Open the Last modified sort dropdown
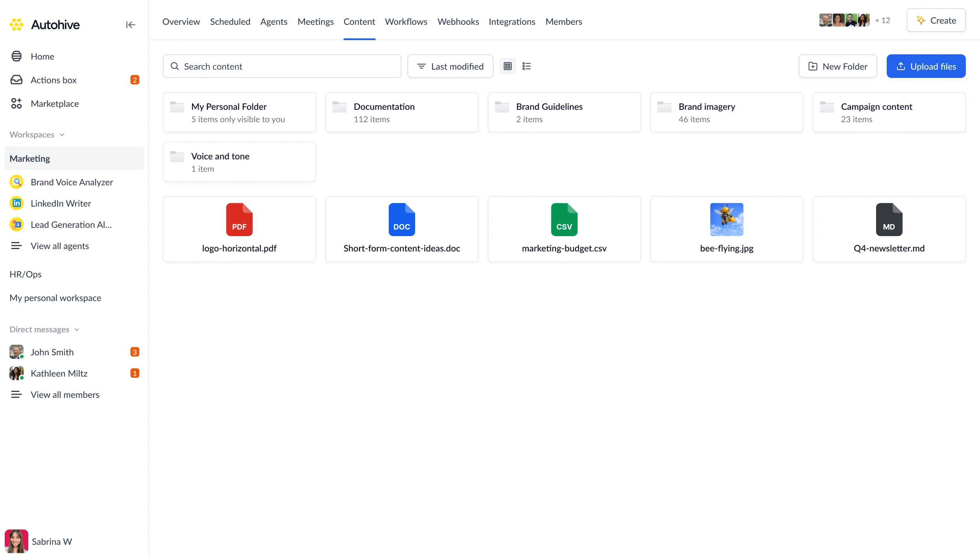The width and height of the screenshot is (980, 558). (450, 66)
